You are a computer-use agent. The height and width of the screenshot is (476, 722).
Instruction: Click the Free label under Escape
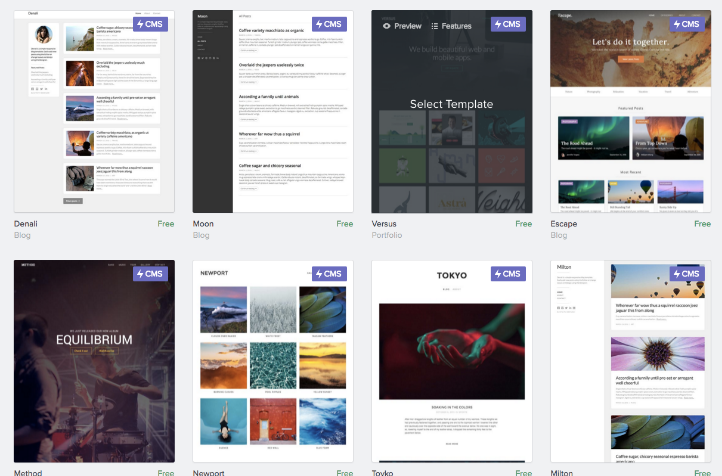(702, 224)
